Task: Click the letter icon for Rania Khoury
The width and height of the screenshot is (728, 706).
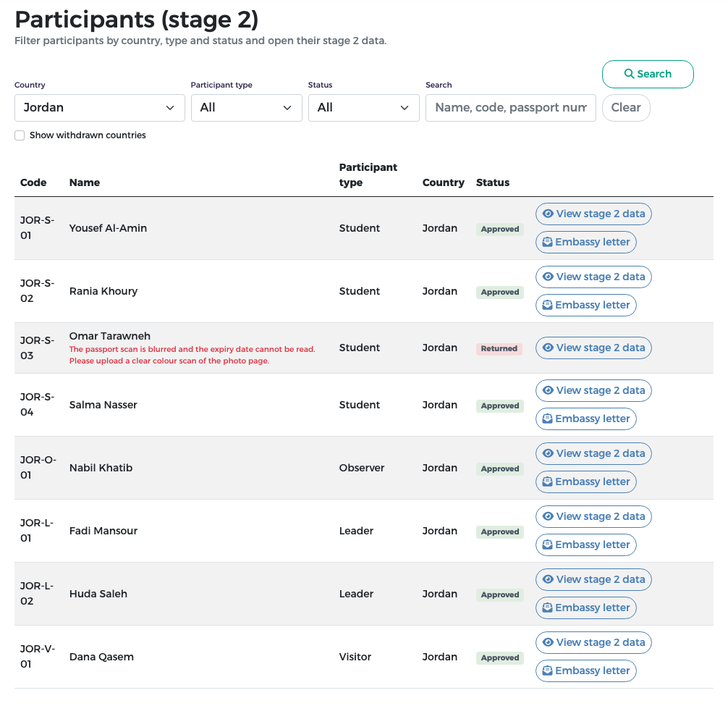Action: click(547, 305)
